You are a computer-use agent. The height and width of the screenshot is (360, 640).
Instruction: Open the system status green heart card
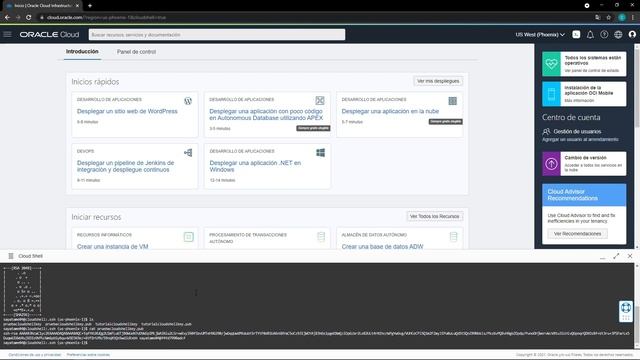click(x=584, y=64)
